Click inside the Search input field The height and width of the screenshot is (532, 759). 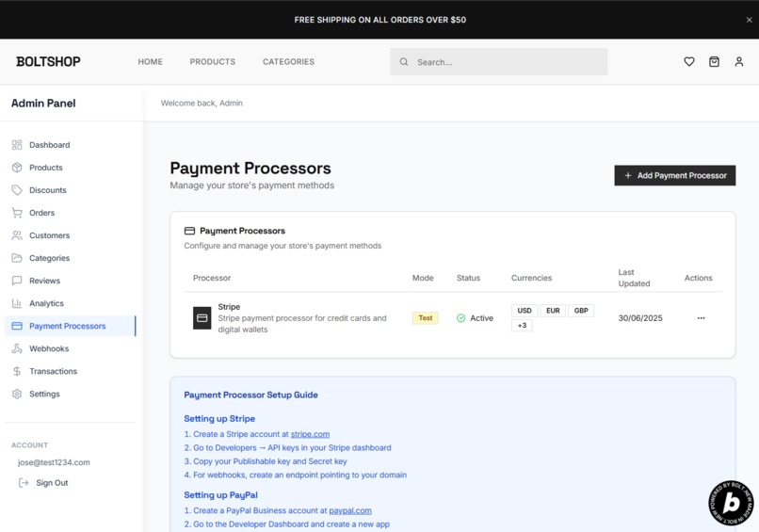[498, 62]
